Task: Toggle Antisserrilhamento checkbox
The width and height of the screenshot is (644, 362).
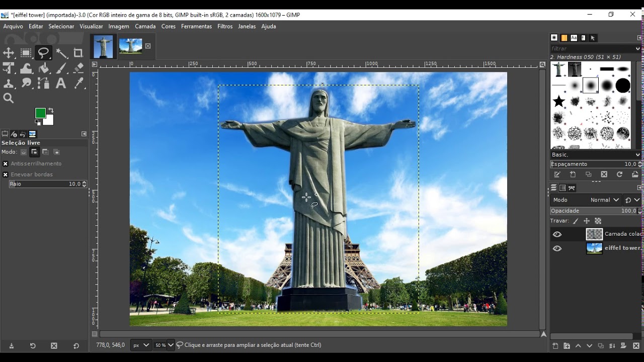Action: (6, 164)
